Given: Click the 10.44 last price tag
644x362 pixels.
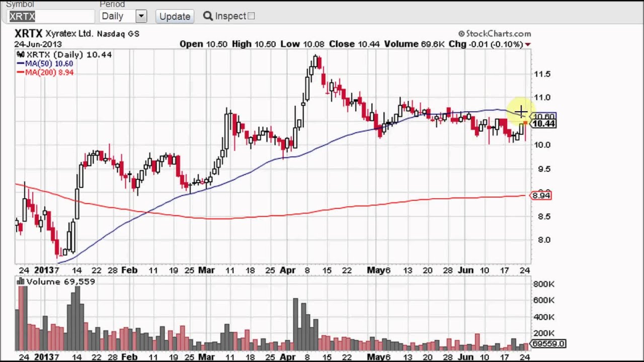Looking at the screenshot, I should point(544,124).
